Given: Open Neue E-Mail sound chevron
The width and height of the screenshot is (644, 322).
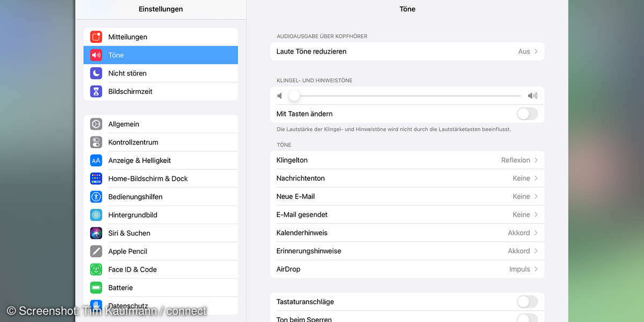Looking at the screenshot, I should coord(536,196).
